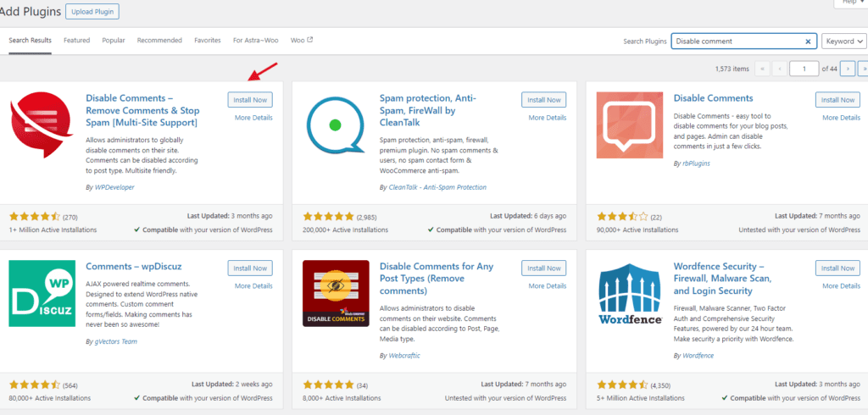The image size is (868, 415).
Task: Click 'Last Updated: 2 weeks ago' text
Action: pos(232,384)
